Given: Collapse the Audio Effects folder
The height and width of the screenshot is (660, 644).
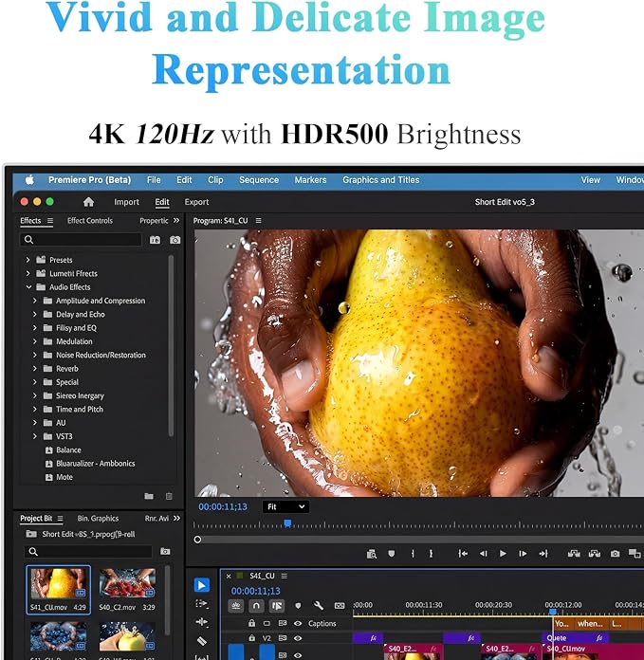Looking at the screenshot, I should [x=28, y=287].
